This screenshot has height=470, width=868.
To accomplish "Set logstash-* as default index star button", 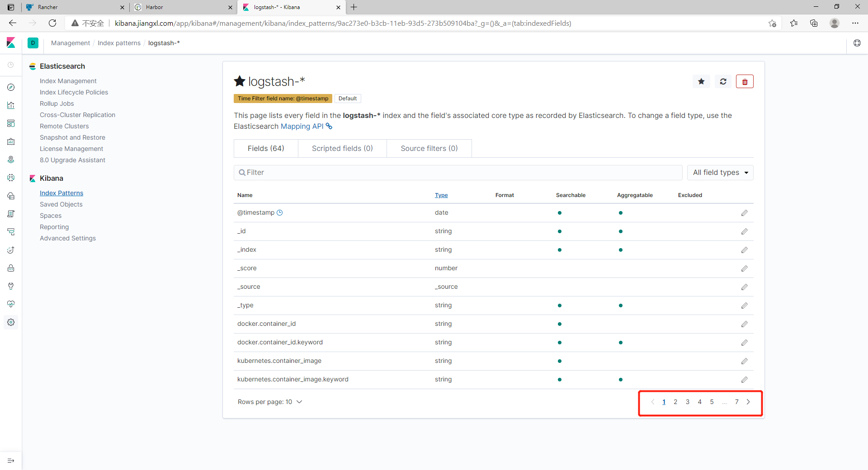I will tap(701, 81).
